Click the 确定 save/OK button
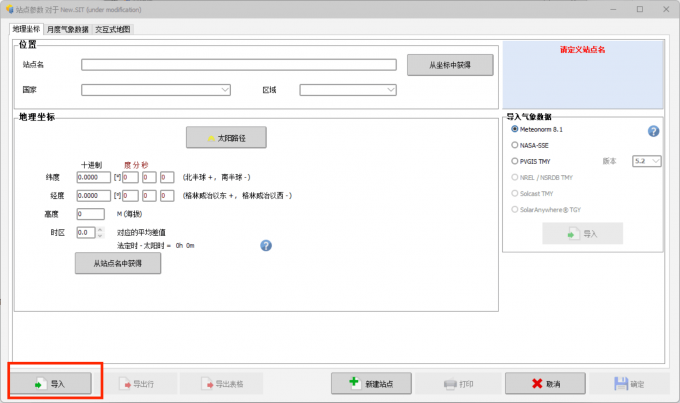Viewport: 680px width, 403px height. 629,383
